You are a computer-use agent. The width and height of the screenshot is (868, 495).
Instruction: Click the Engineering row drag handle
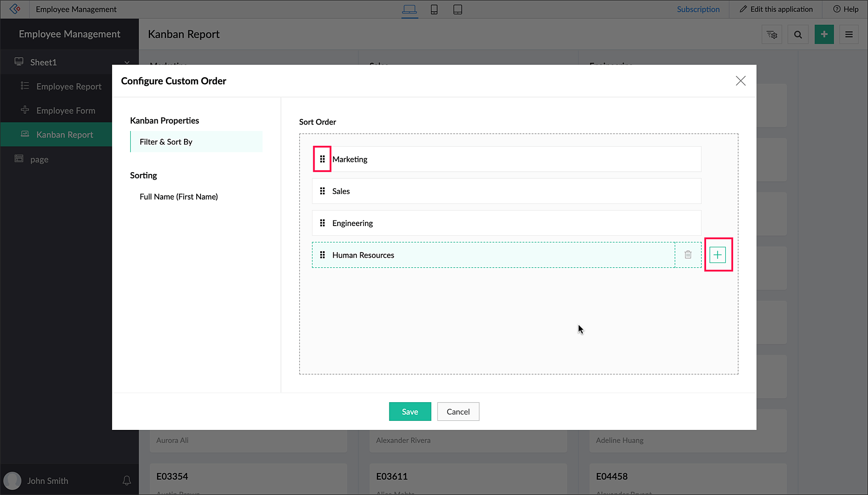click(x=322, y=223)
